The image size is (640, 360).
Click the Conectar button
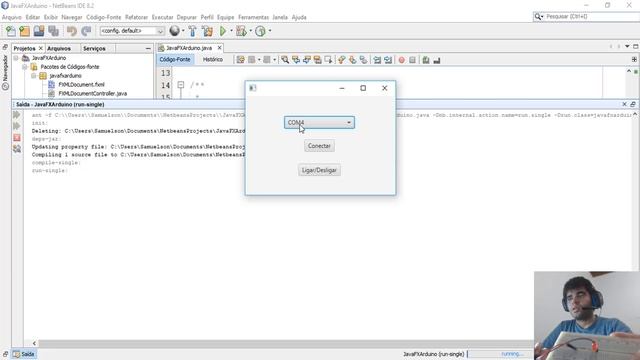coord(319,146)
